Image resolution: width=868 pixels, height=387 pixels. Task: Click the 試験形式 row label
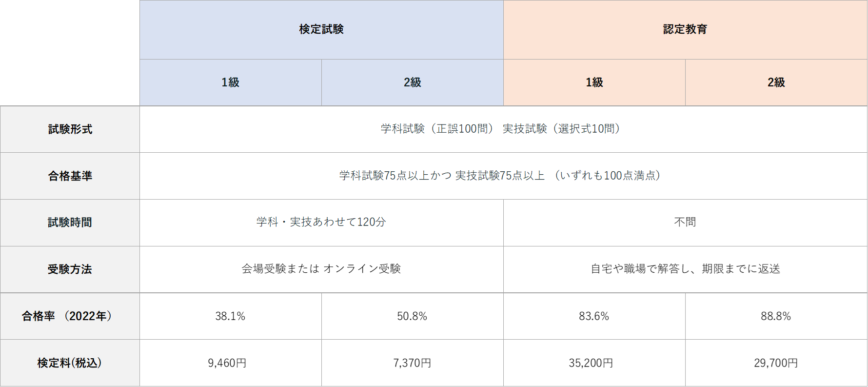pyautogui.click(x=70, y=129)
